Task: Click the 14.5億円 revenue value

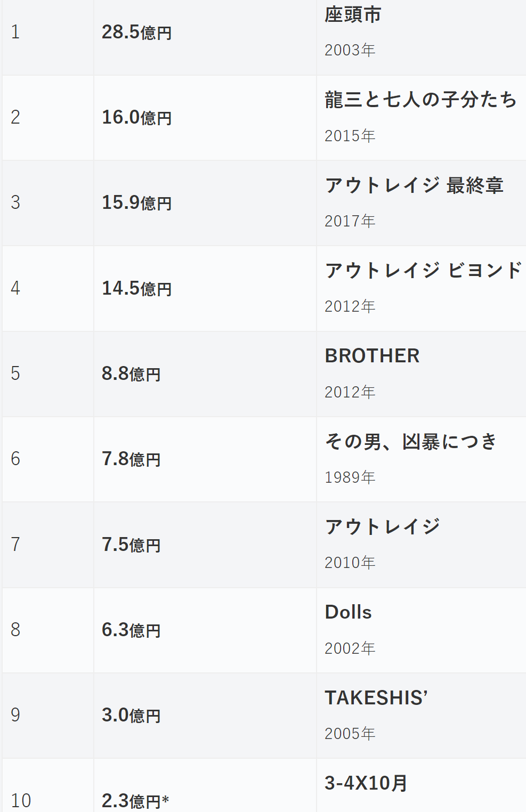Action: click(x=136, y=289)
